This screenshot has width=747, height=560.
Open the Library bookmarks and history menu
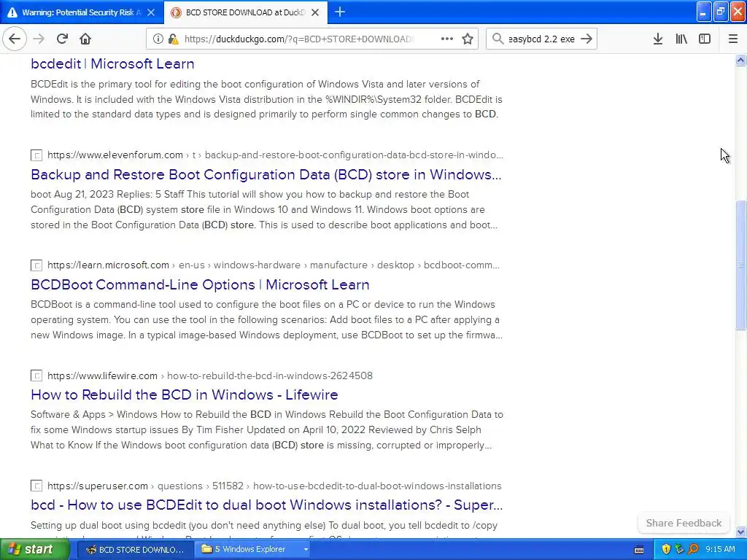click(681, 39)
